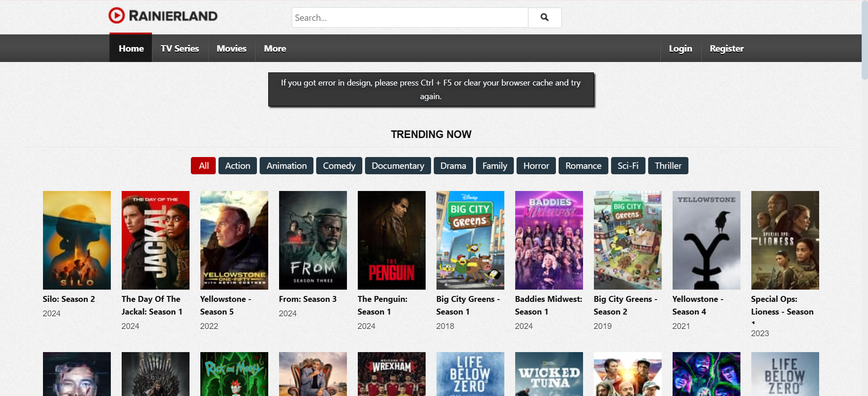The width and height of the screenshot is (868, 396).
Task: Filter trending by Family
Action: click(495, 166)
